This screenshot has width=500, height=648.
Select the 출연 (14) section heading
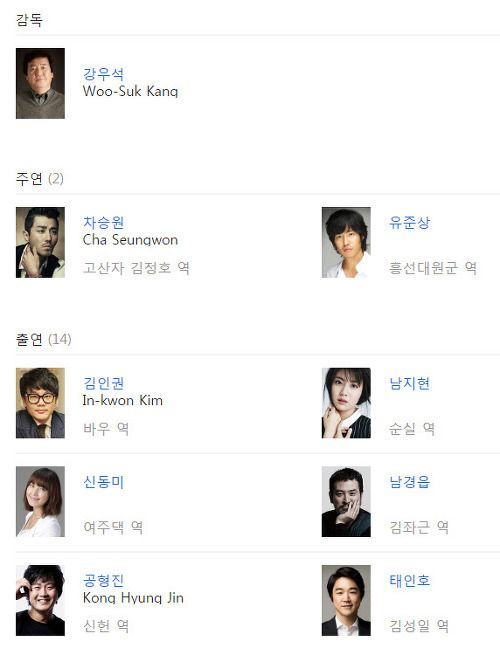43,339
